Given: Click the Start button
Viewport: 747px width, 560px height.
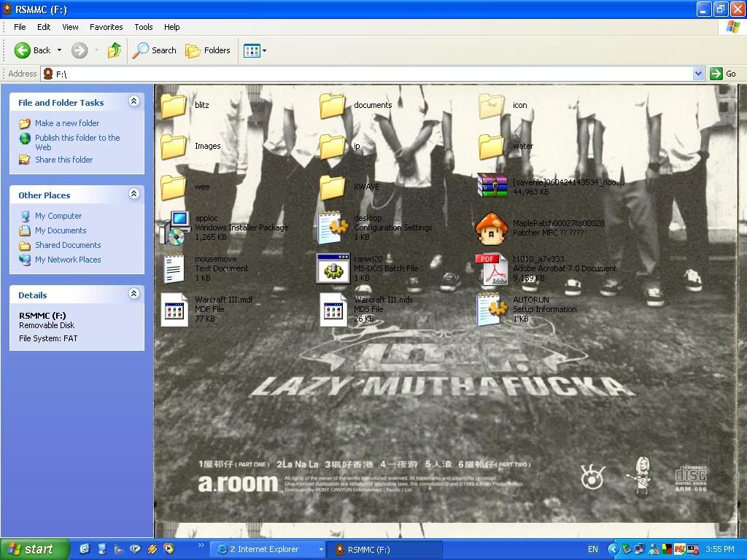Looking at the screenshot, I should point(35,550).
